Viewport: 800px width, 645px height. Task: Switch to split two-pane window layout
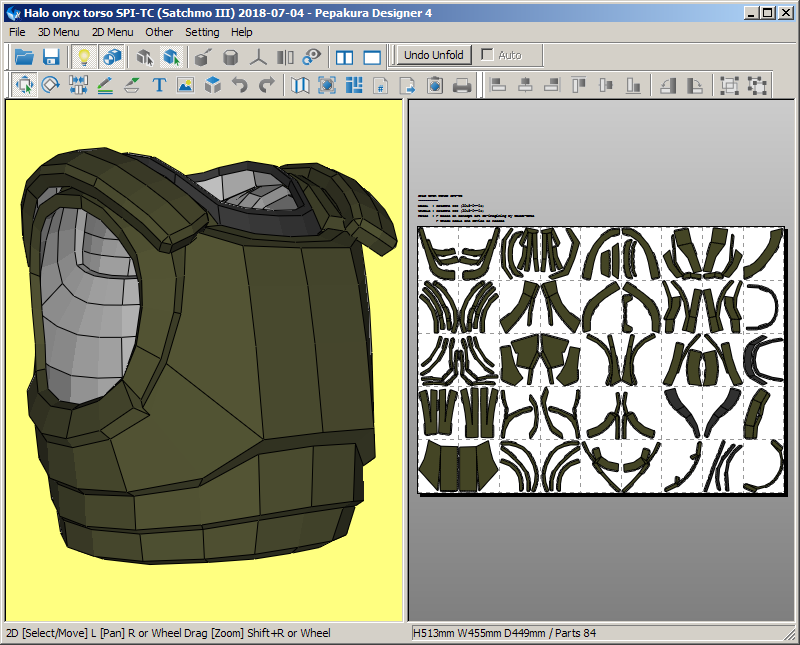pos(344,57)
